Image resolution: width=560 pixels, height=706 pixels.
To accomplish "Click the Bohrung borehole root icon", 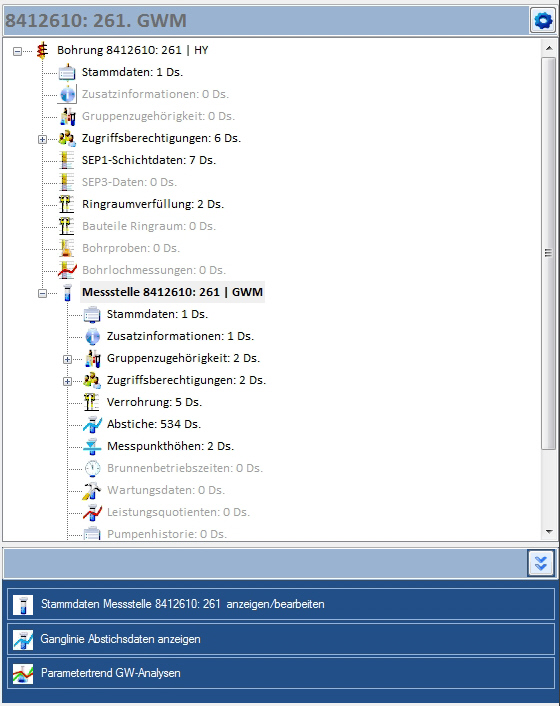I will click(42, 50).
